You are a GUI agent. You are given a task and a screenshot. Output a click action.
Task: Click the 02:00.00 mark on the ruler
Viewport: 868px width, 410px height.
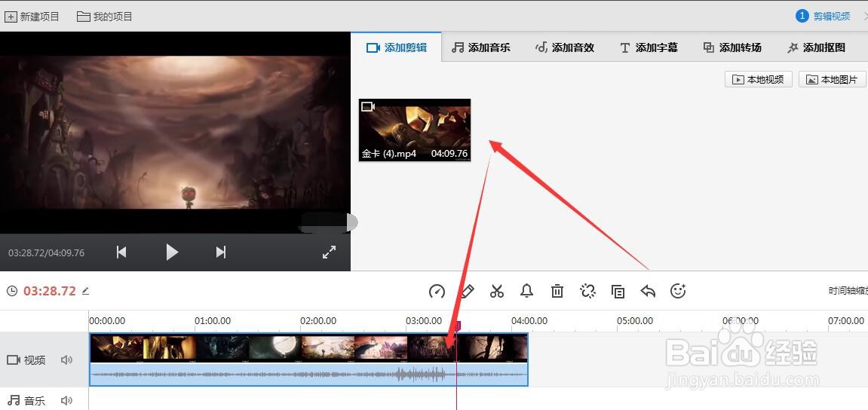click(318, 321)
